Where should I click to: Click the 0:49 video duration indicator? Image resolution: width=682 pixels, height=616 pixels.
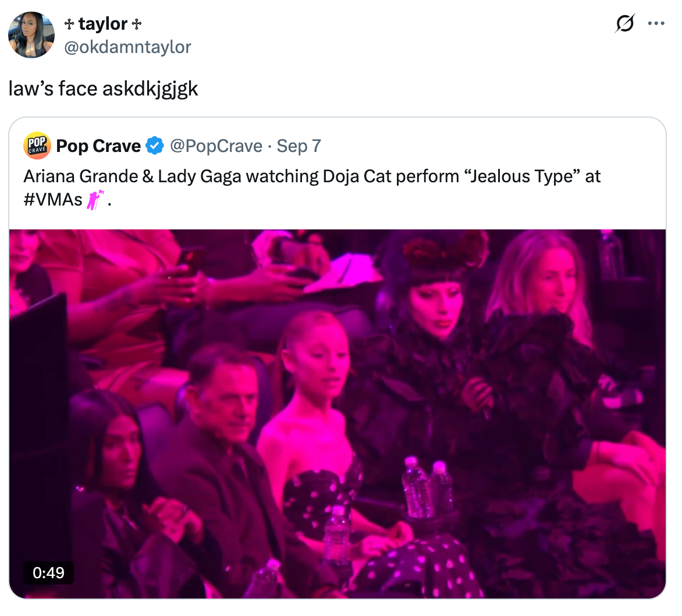[x=49, y=573]
